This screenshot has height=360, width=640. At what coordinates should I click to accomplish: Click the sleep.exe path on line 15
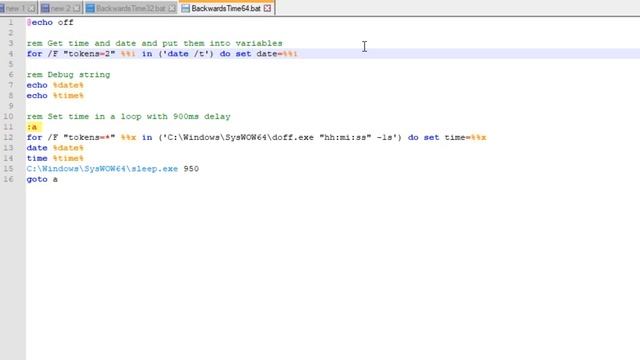click(102, 169)
